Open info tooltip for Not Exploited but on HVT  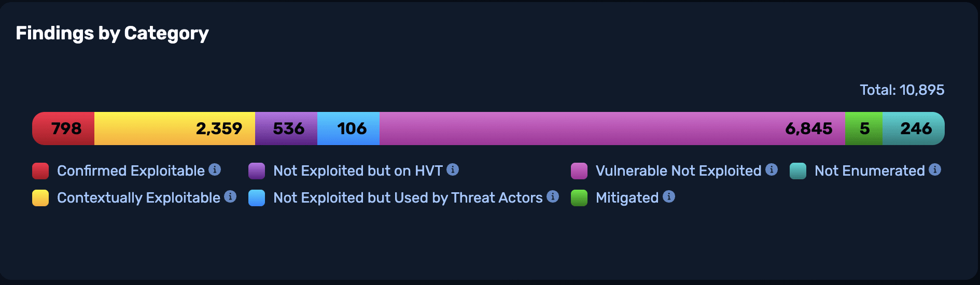(453, 169)
